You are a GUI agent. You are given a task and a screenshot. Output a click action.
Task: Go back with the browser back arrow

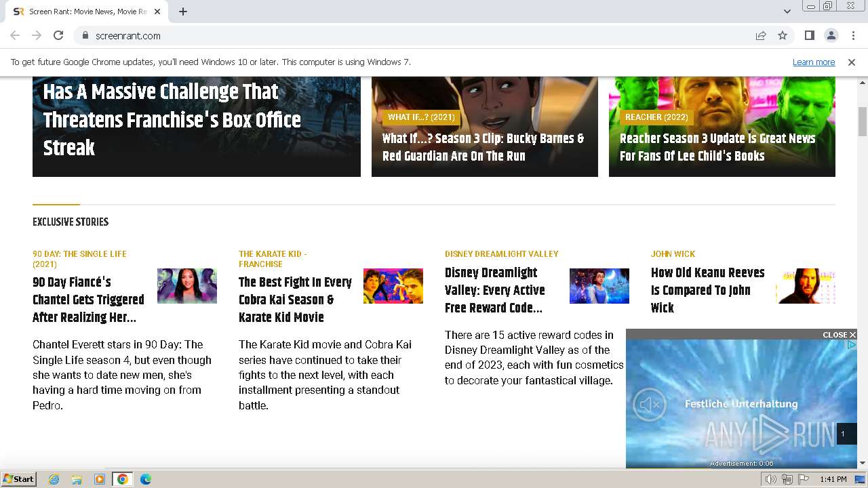(x=15, y=35)
